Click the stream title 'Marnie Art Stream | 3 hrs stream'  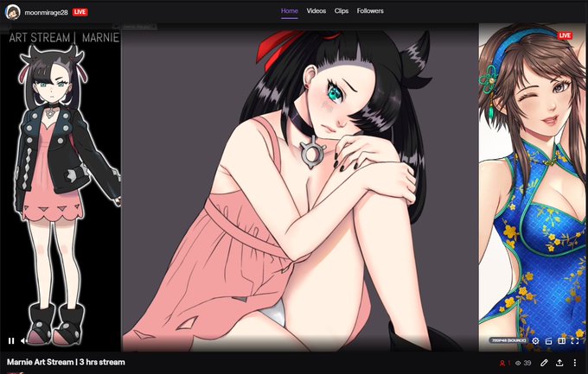pos(66,362)
